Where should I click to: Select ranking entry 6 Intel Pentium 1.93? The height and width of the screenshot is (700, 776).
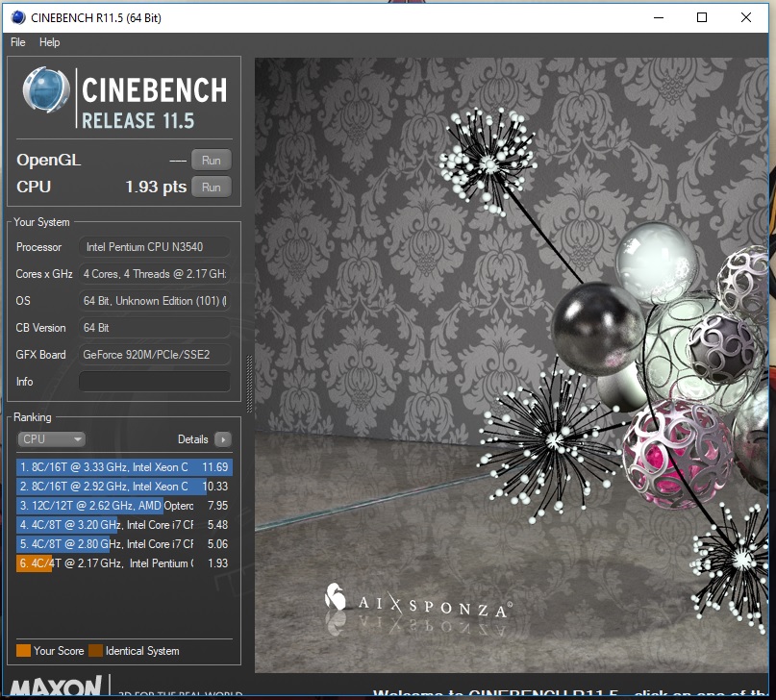coord(124,563)
